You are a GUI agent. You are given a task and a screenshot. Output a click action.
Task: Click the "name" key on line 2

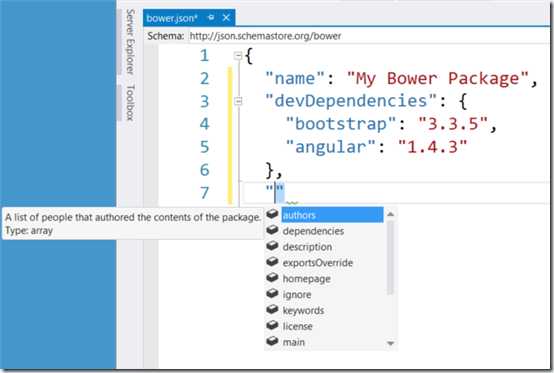(295, 78)
